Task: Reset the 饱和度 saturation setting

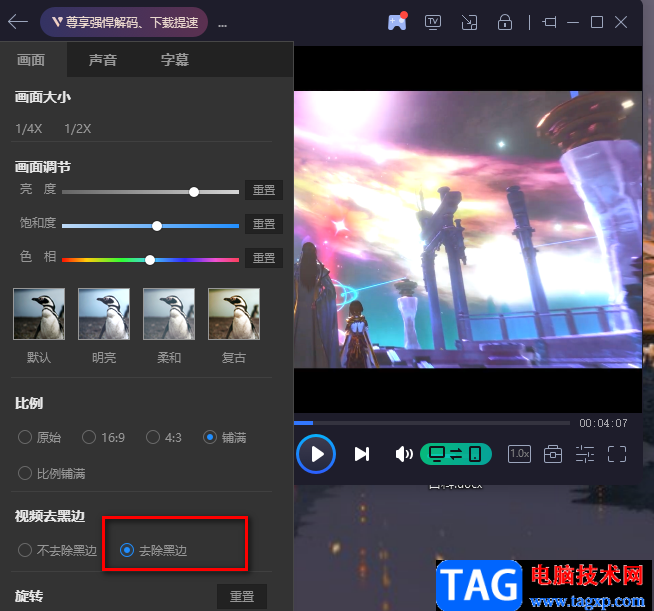Action: (264, 224)
